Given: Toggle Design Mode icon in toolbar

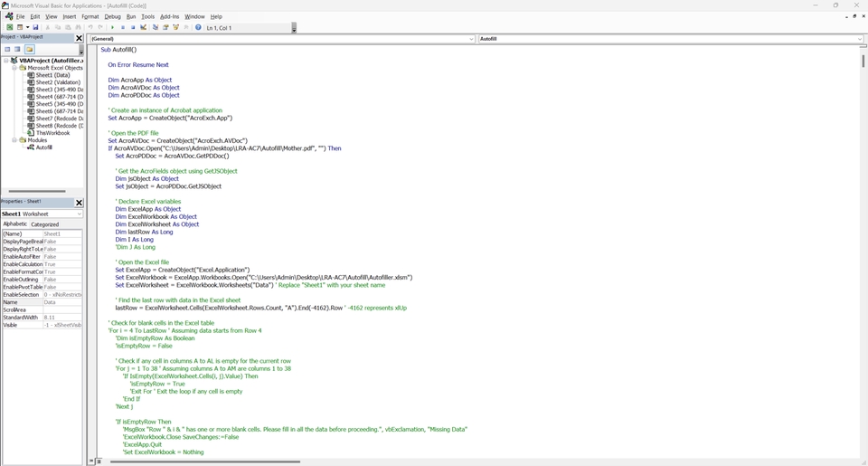Looking at the screenshot, I should click(x=144, y=27).
